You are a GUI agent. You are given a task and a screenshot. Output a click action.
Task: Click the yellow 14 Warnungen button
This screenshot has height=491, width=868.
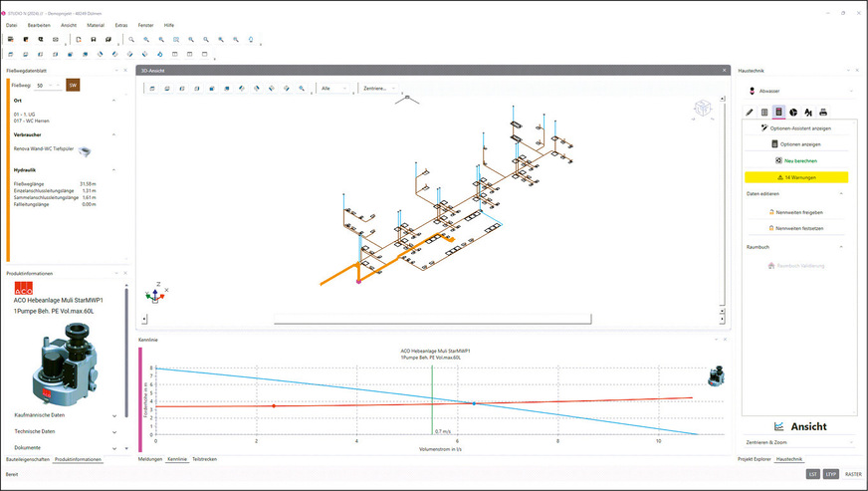click(x=795, y=176)
